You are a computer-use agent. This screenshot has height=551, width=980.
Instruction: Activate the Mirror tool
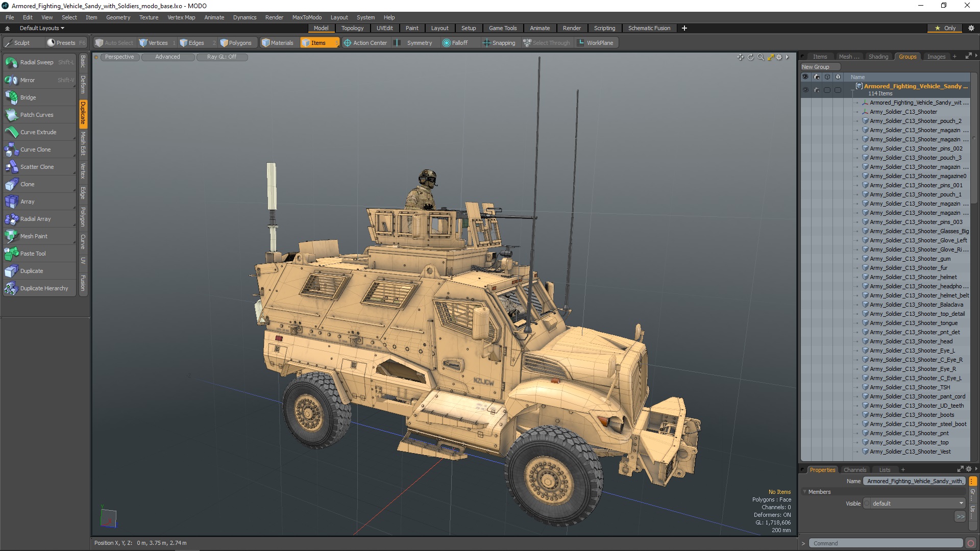click(x=39, y=80)
